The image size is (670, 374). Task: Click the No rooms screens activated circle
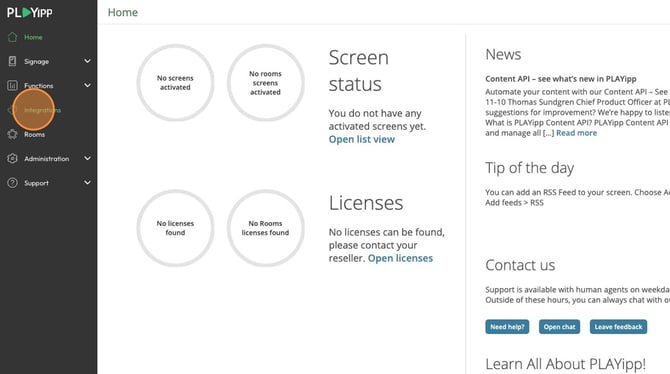point(265,82)
